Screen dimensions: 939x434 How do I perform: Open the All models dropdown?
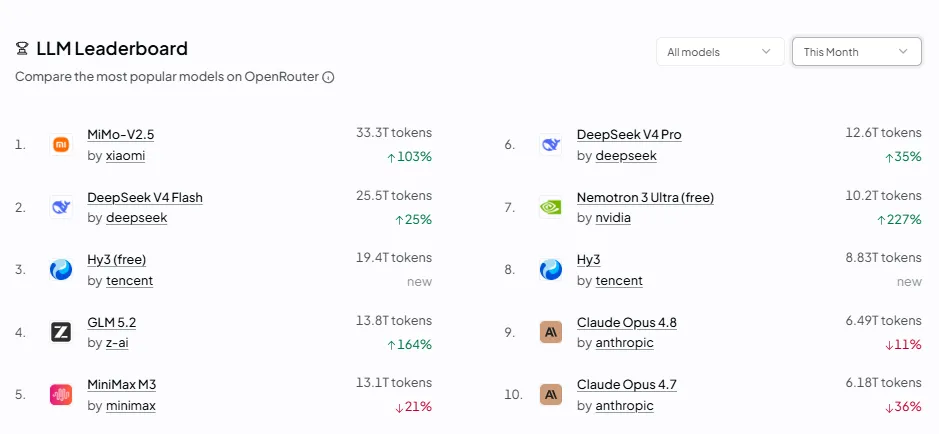720,52
